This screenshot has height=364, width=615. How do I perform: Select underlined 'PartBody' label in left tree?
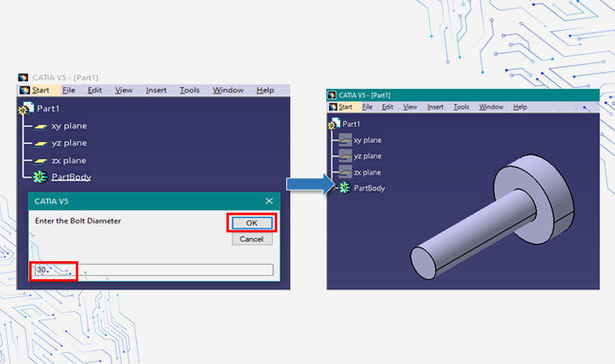pos(71,177)
